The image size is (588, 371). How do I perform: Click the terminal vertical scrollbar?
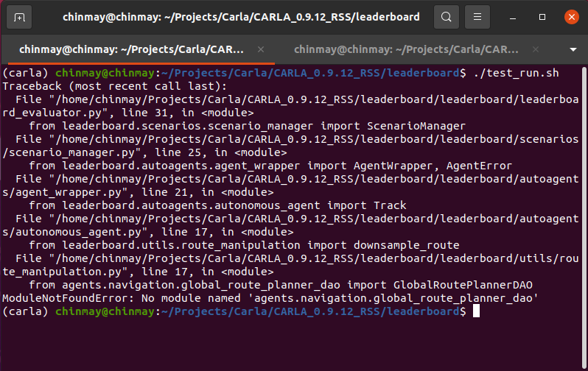(584, 217)
